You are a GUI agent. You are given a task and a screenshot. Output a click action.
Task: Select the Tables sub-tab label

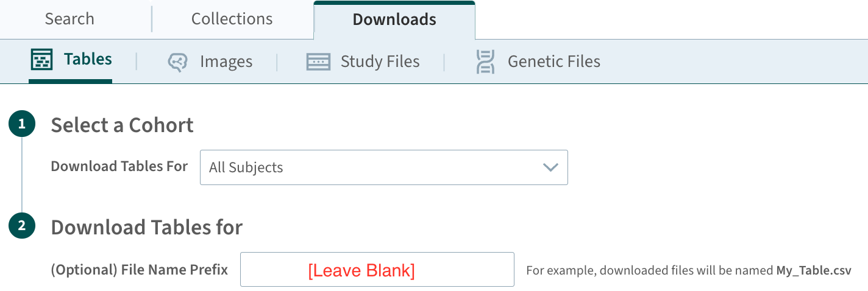(88, 60)
